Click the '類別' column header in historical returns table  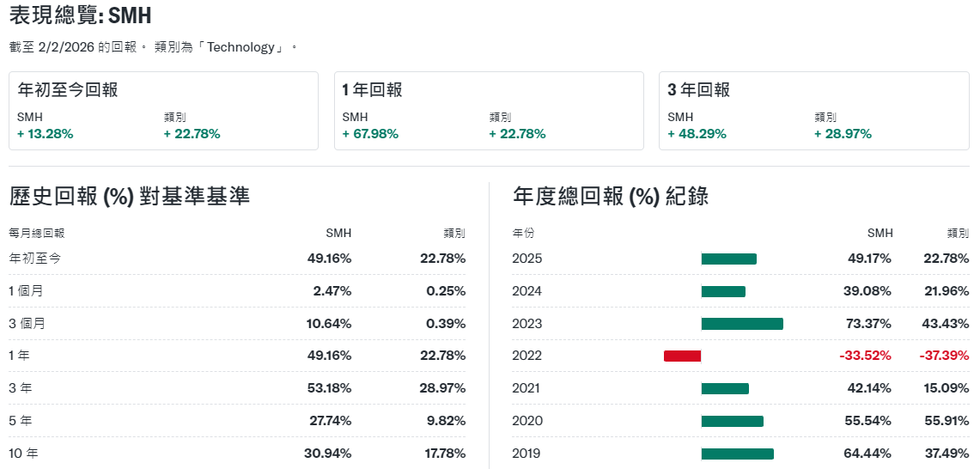[454, 234]
